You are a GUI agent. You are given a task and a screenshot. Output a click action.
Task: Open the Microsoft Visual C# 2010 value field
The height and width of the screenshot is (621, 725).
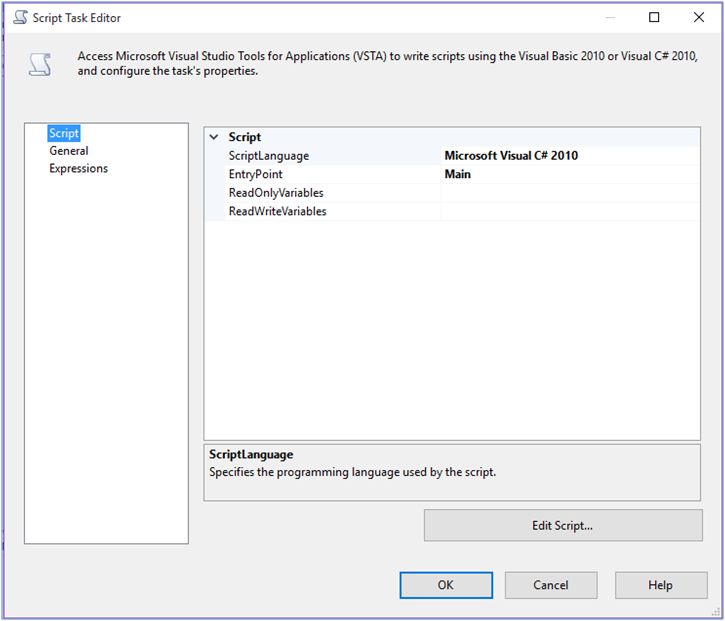coord(570,156)
